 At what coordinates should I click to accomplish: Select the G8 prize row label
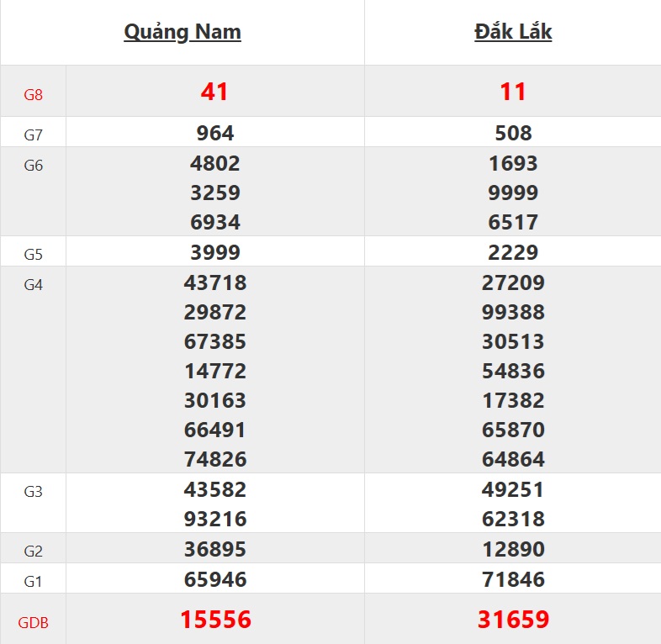coord(33,95)
